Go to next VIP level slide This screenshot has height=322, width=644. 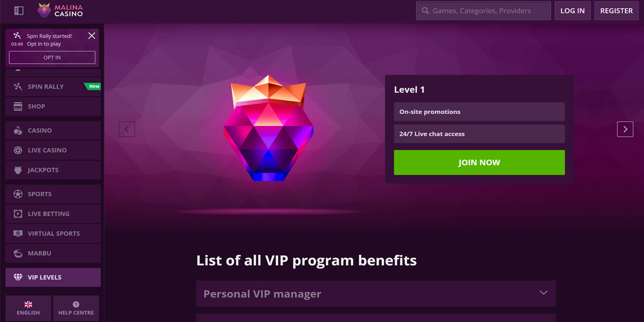(625, 129)
